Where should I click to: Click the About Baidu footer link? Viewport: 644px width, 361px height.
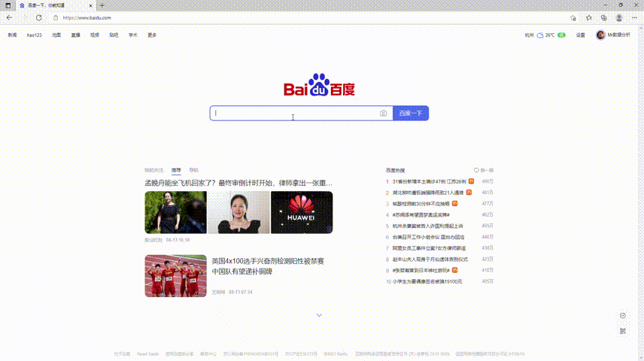(148, 353)
